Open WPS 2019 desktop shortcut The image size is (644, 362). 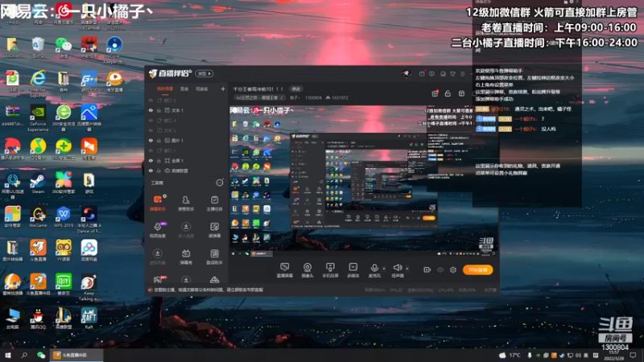(x=64, y=217)
